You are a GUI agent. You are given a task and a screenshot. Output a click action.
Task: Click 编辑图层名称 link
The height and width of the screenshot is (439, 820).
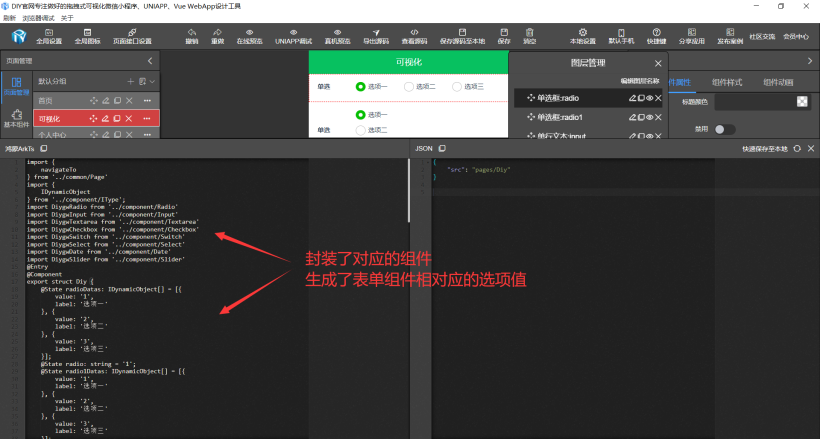tap(640, 80)
